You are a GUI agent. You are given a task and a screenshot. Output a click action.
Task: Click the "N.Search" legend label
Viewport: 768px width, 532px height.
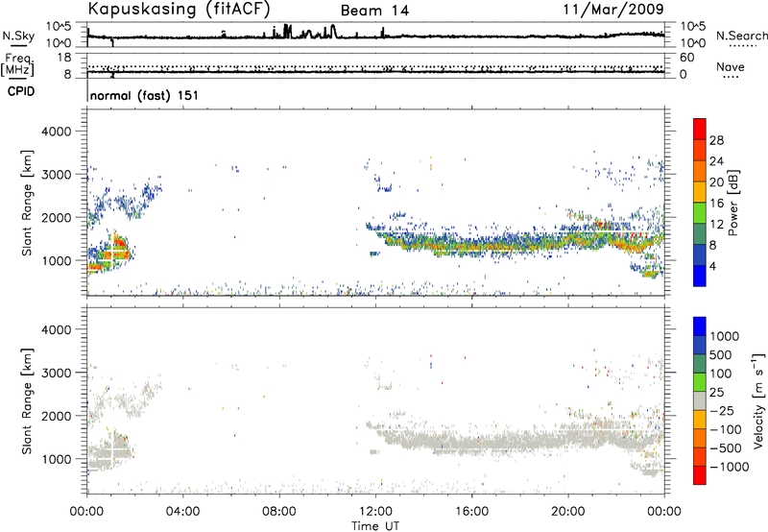tap(741, 36)
